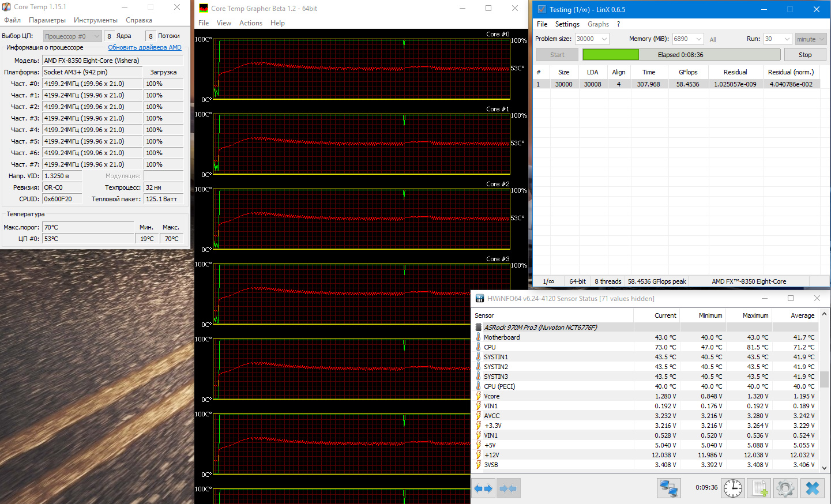831x504 pixels.
Task: Click the All memory button in LinX
Action: click(713, 39)
